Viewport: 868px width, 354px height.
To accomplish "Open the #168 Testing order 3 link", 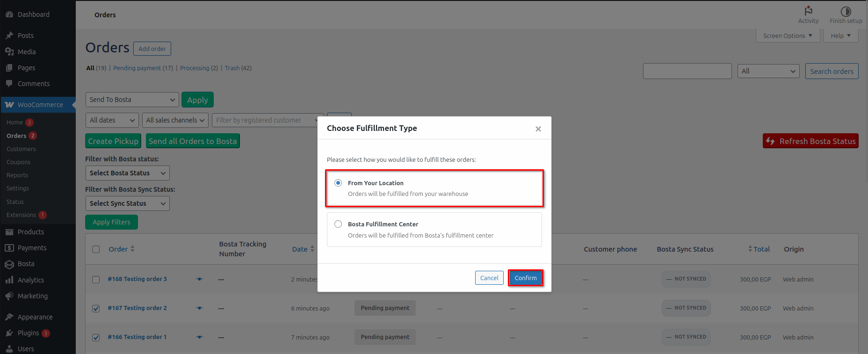I will [x=137, y=279].
